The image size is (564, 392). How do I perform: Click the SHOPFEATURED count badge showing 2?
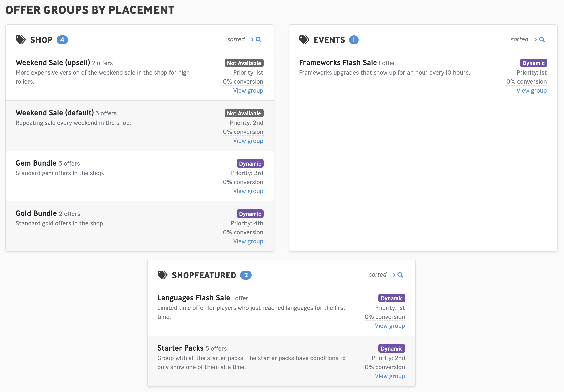click(x=246, y=275)
